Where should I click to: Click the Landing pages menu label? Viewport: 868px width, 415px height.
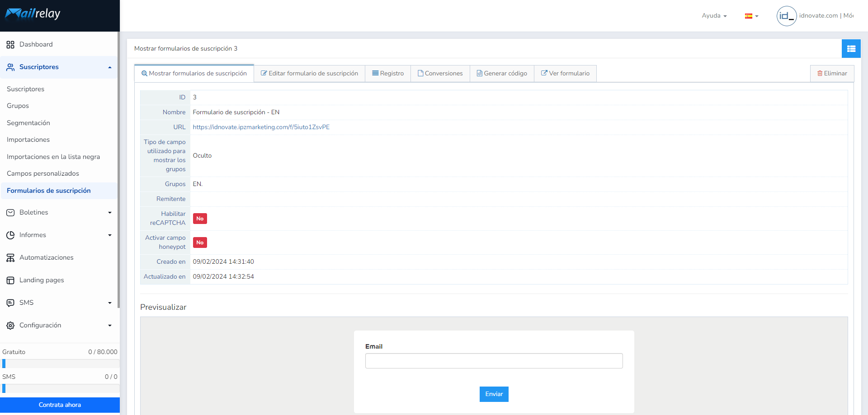[x=42, y=280]
